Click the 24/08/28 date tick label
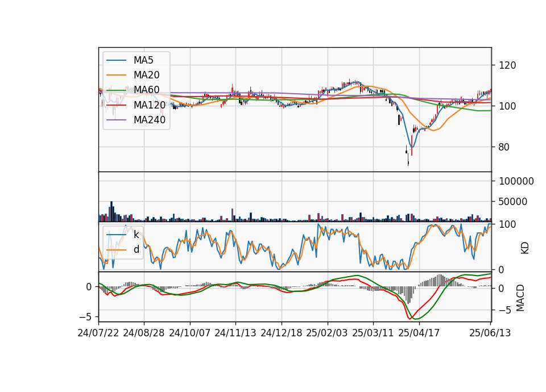The height and width of the screenshot is (392, 546). click(x=144, y=333)
